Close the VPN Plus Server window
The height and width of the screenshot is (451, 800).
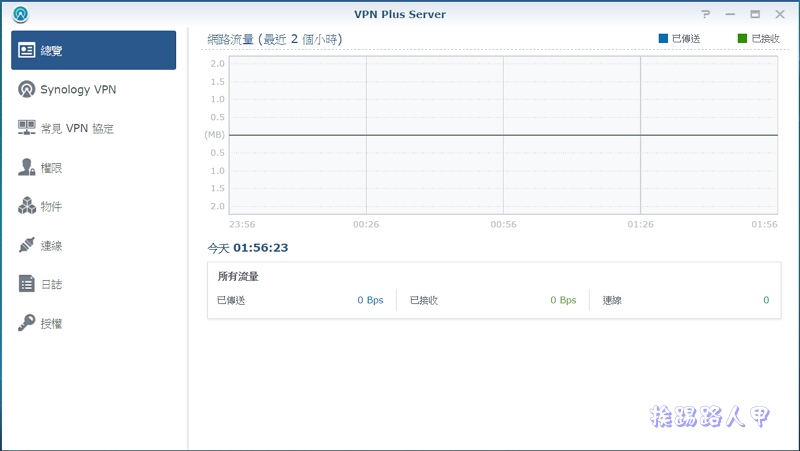pyautogui.click(x=780, y=14)
